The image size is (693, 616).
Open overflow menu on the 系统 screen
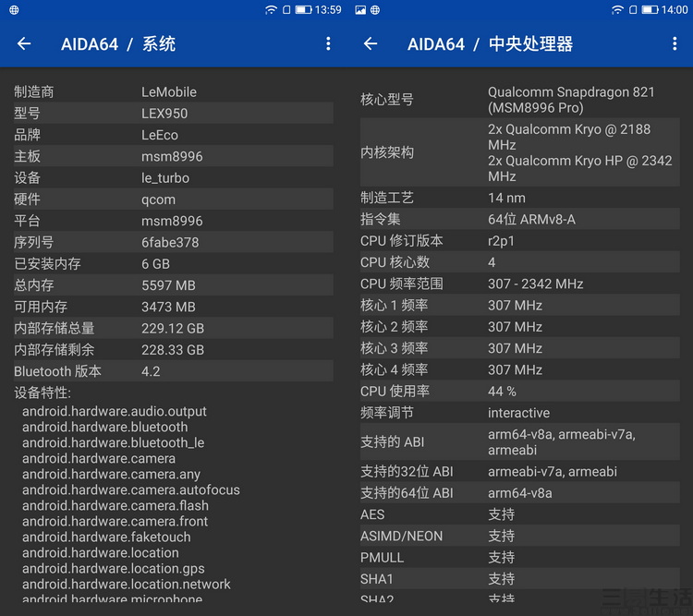coord(328,43)
